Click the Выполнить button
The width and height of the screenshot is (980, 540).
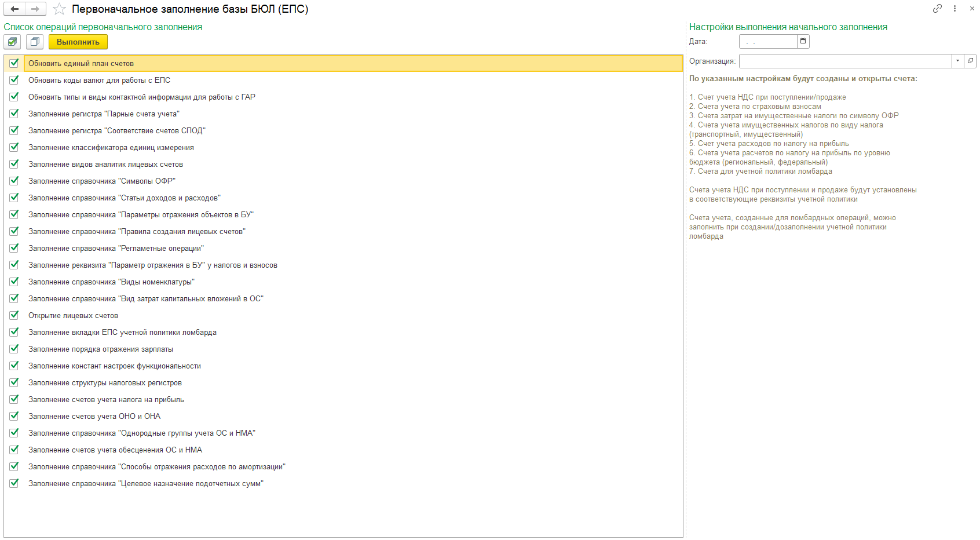pyautogui.click(x=78, y=42)
